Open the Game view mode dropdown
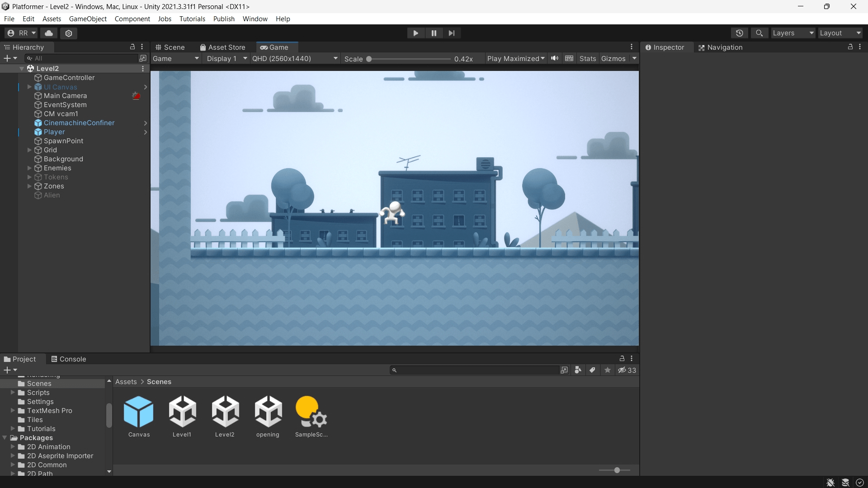 tap(175, 59)
